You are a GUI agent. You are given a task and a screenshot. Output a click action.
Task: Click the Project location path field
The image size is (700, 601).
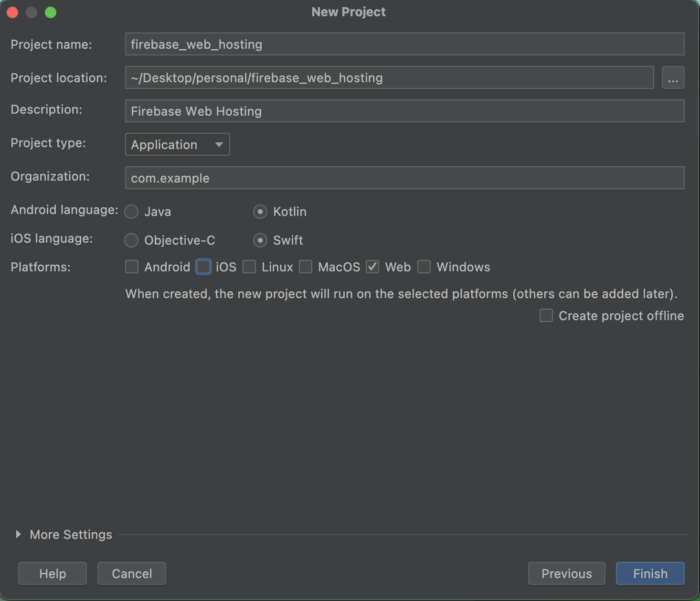click(389, 77)
